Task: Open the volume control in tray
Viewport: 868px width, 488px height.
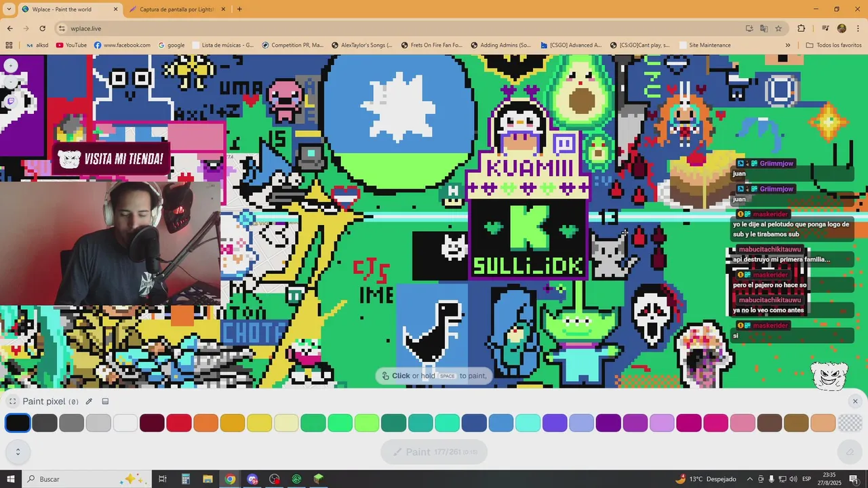Action: [x=793, y=479]
